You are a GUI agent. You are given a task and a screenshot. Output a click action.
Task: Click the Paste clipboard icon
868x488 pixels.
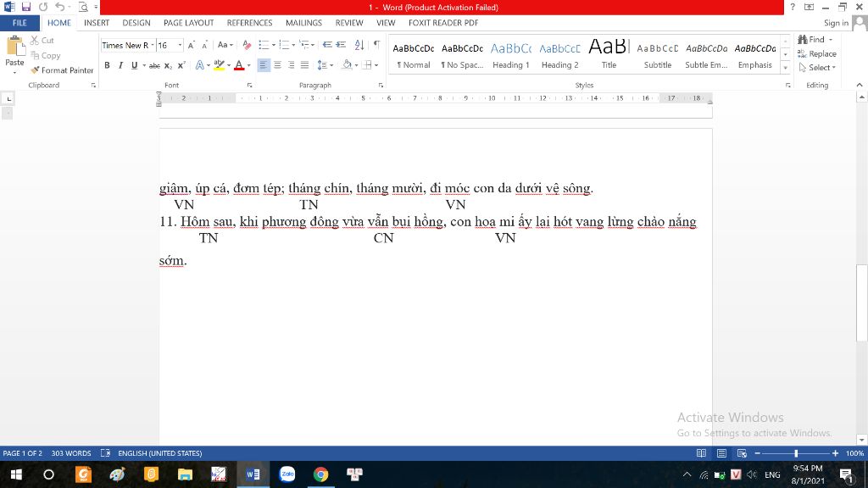[14, 47]
